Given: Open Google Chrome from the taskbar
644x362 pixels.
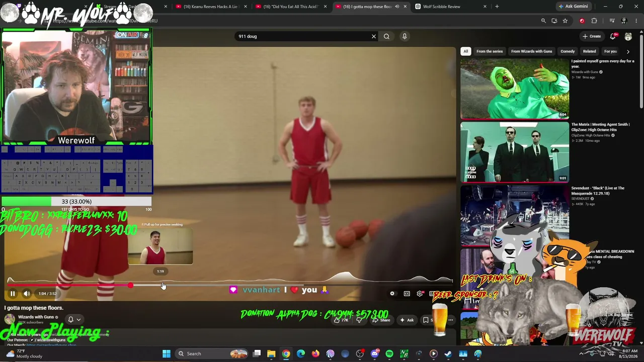Looking at the screenshot, I should tap(286, 353).
